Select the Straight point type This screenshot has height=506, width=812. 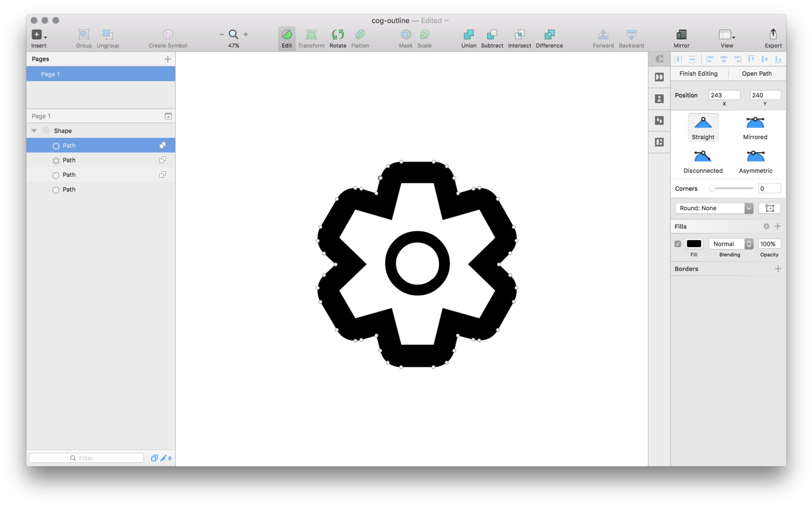pos(703,128)
